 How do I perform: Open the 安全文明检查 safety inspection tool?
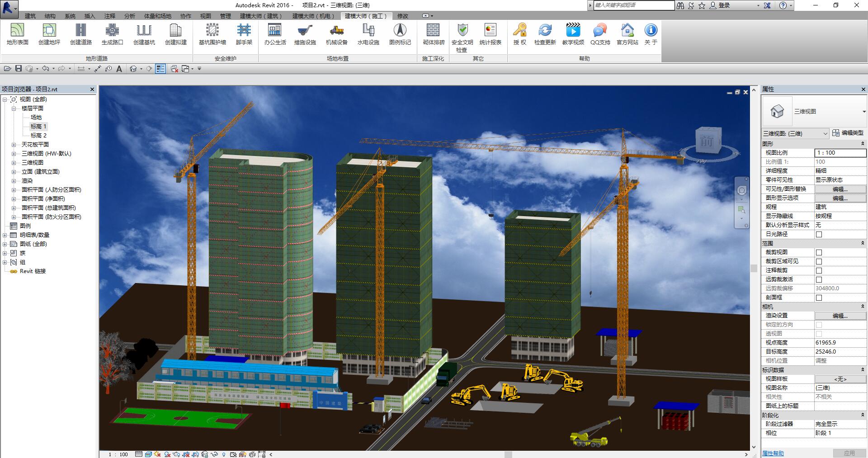pyautogui.click(x=462, y=36)
